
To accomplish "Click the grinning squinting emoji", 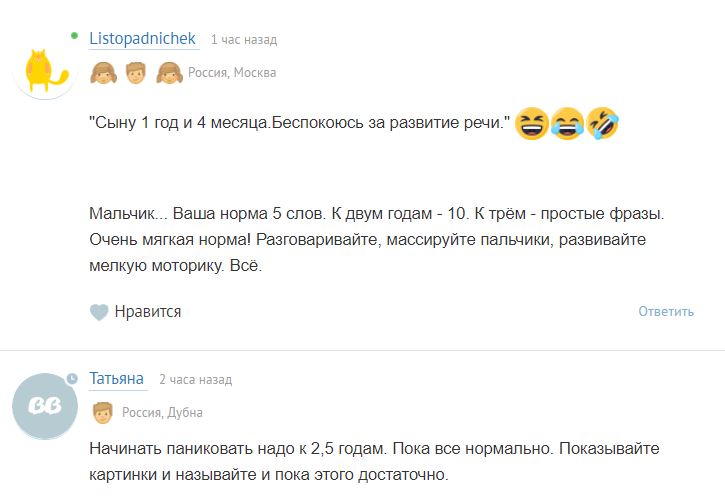I will coord(533,124).
